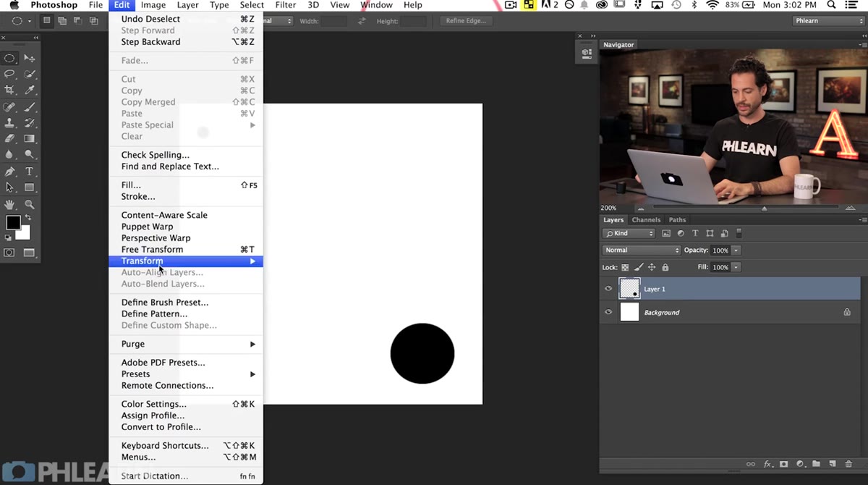Select the Clone Stamp tool
This screenshot has width=868, height=485.
pos(10,123)
